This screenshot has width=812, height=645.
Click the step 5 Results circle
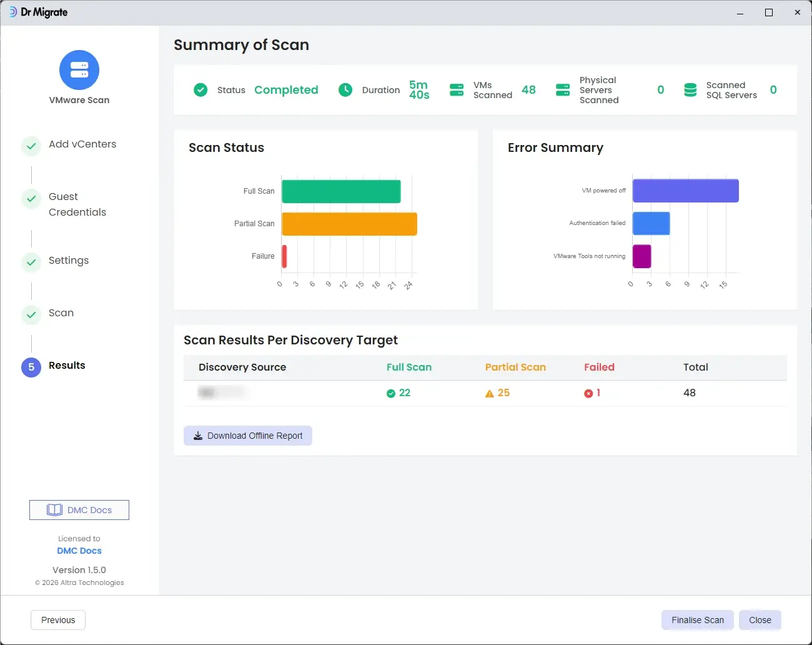(31, 367)
